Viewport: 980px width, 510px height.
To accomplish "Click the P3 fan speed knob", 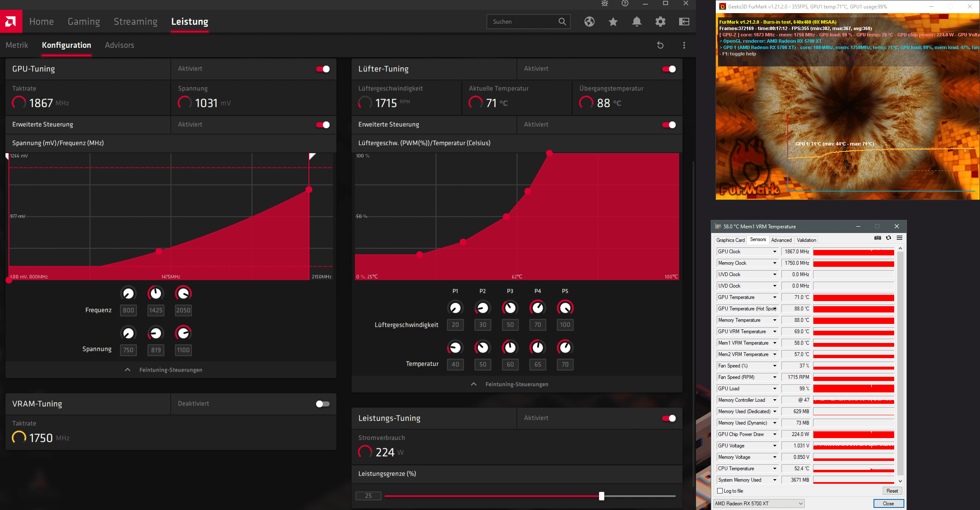I will pos(510,308).
